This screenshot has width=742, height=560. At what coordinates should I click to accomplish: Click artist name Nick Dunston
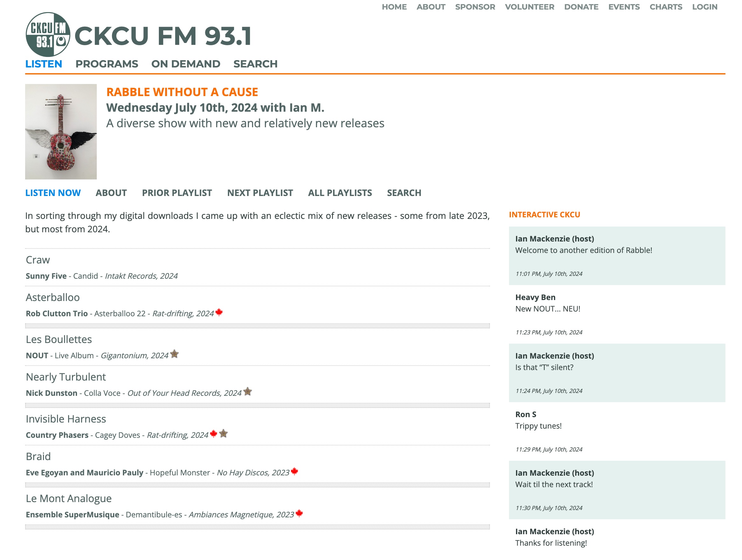point(52,393)
